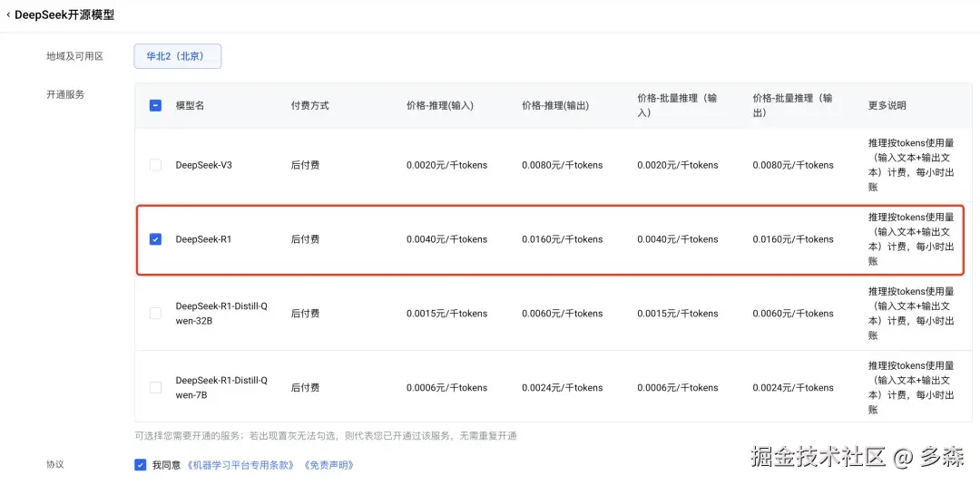Go back using the arrow beside DeepSeek开源模型
The width and height of the screenshot is (980, 485).
tap(8, 15)
